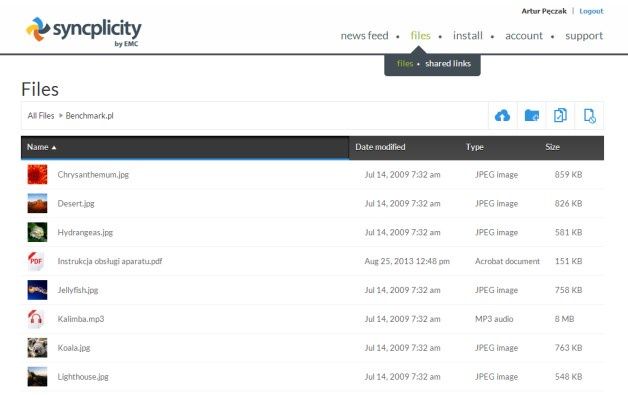
Task: Click the file versions icon in toolbar
Action: coord(560,115)
